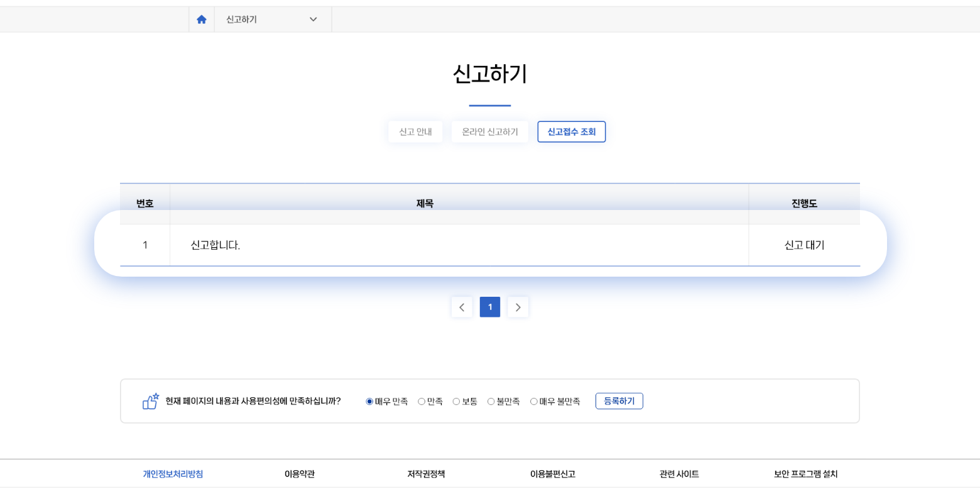980x503 pixels.
Task: Open the 보안 프로그램 설치 footer link
Action: 806,474
